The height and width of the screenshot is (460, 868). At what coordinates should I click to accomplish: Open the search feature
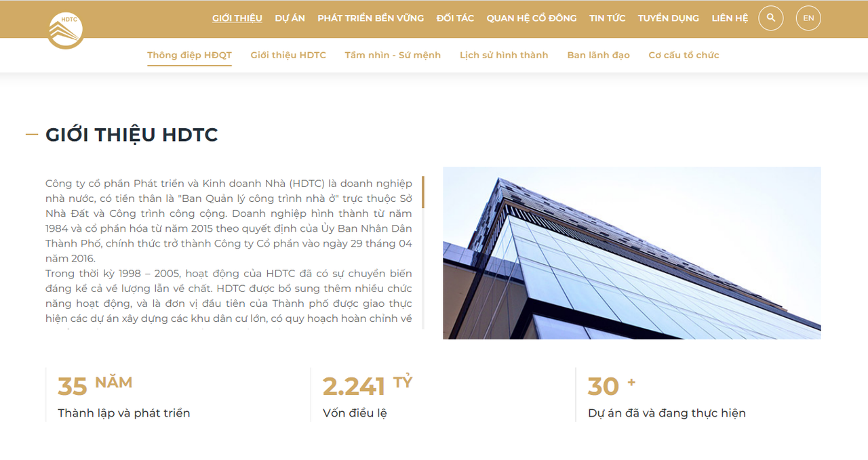770,18
